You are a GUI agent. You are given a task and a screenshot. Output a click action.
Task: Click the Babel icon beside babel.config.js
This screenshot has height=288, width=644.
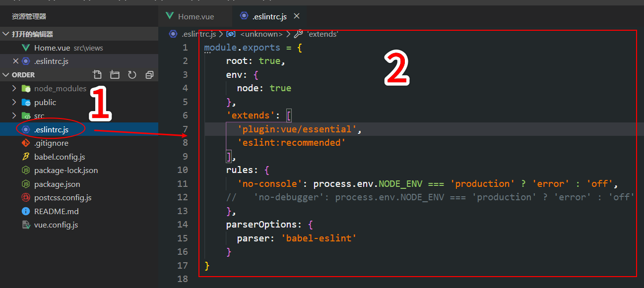tap(26, 157)
